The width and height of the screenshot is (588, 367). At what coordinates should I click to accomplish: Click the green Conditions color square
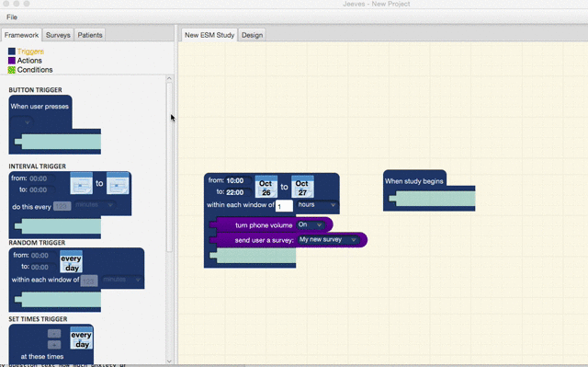click(12, 70)
